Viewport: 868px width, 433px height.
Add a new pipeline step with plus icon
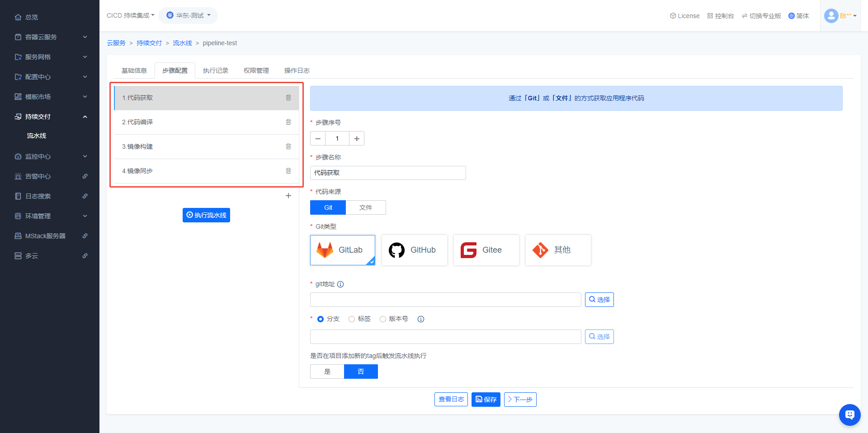pyautogui.click(x=288, y=196)
